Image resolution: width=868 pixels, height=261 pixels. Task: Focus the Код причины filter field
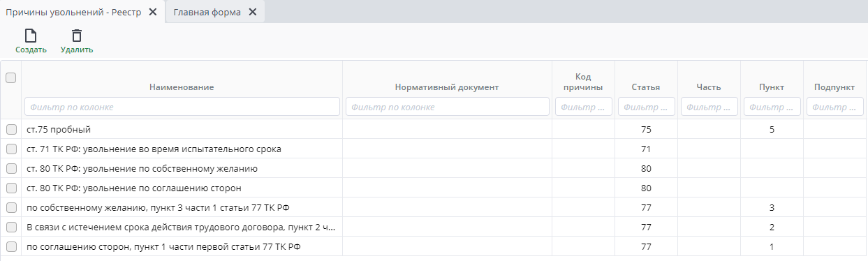click(584, 107)
